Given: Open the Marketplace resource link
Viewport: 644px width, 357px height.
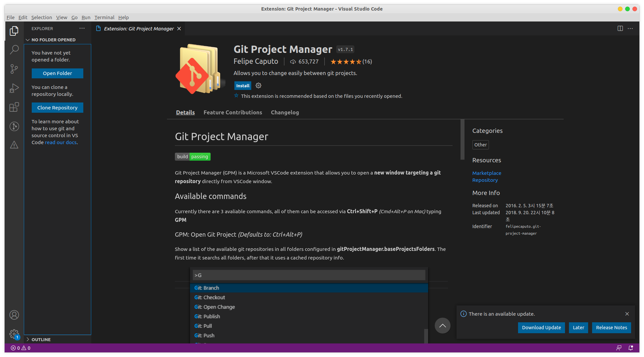Looking at the screenshot, I should (x=487, y=173).
